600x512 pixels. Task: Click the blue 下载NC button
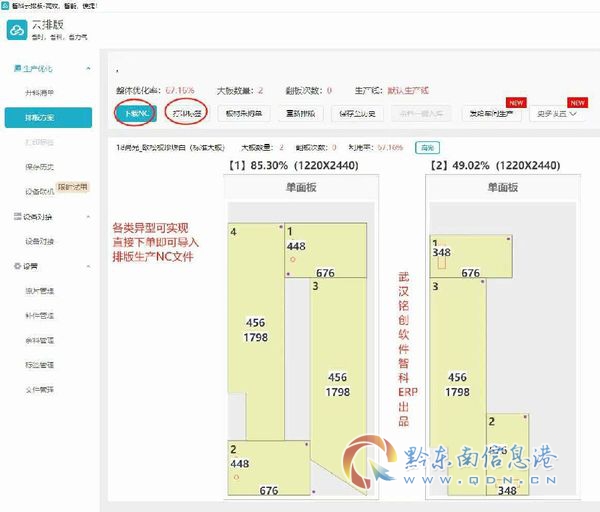pyautogui.click(x=135, y=113)
